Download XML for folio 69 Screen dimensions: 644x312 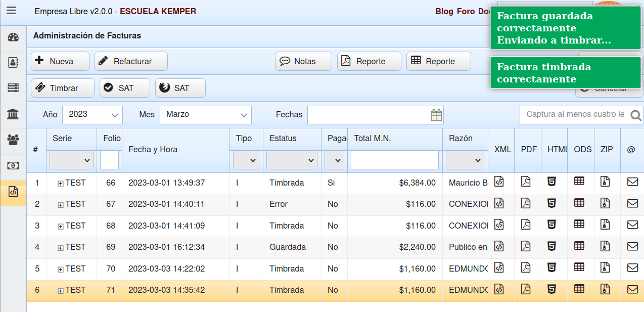499,246
